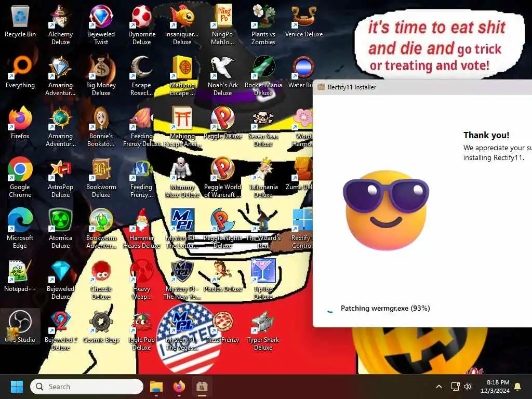
Task: Launch Firefox from the desktop shortcut
Action: pyautogui.click(x=20, y=123)
